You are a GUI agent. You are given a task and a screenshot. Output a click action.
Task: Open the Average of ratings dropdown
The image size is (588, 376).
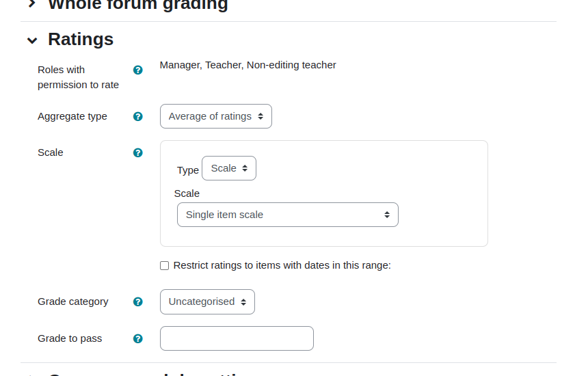(x=215, y=116)
